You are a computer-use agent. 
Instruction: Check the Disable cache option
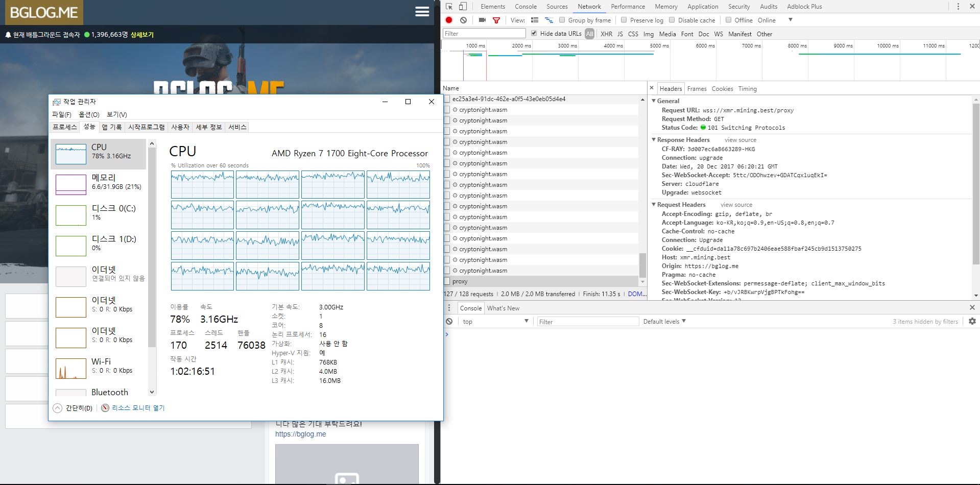[672, 20]
